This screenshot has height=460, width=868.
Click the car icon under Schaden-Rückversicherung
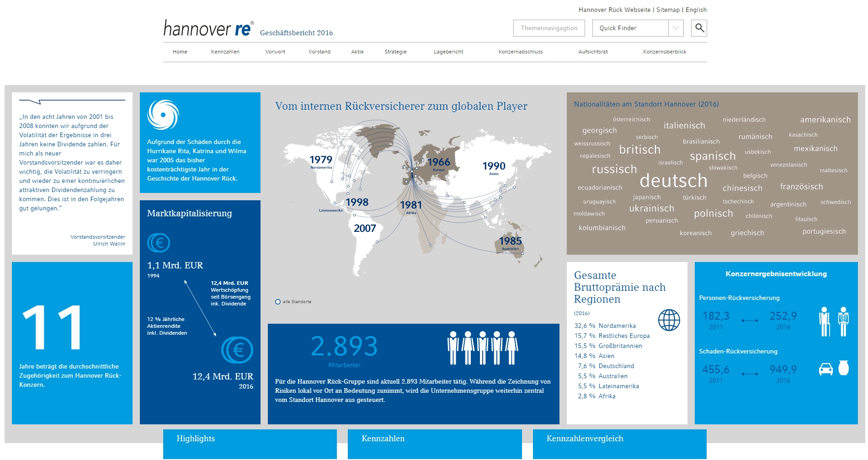coord(825,369)
